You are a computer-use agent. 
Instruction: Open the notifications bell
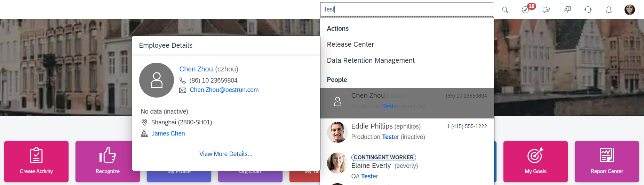[x=609, y=10]
